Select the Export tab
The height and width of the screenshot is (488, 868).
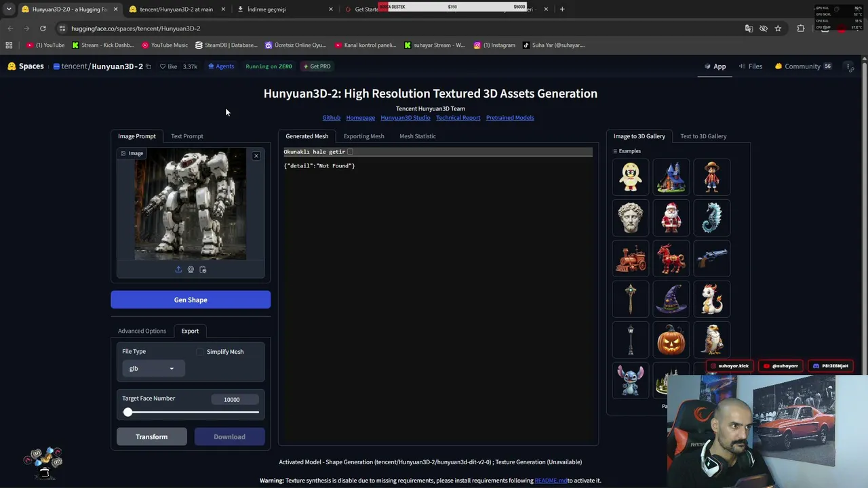click(190, 331)
